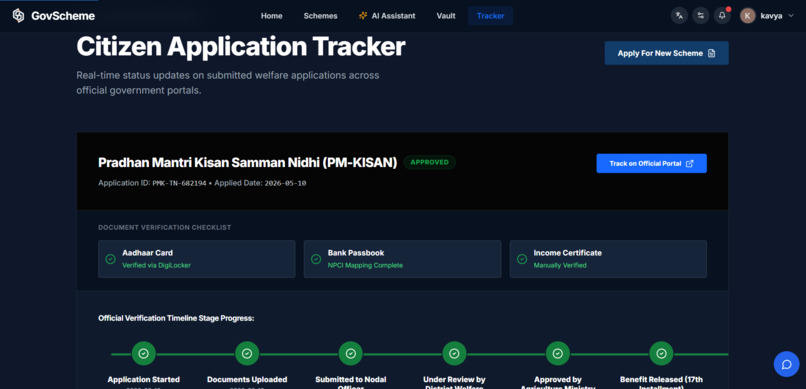Open the Schemes menu item
This screenshot has height=389, width=806.
[x=320, y=16]
